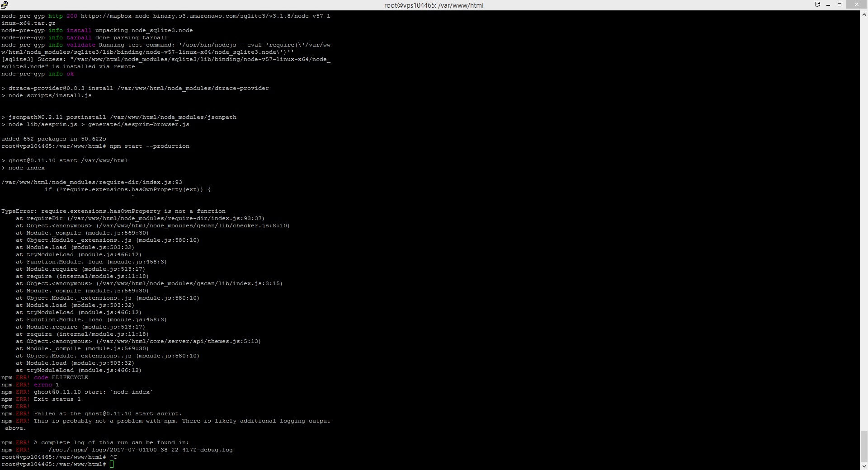Click the empty scrollbar track above thumb
The width and height of the screenshot is (868, 470).
[864, 226]
